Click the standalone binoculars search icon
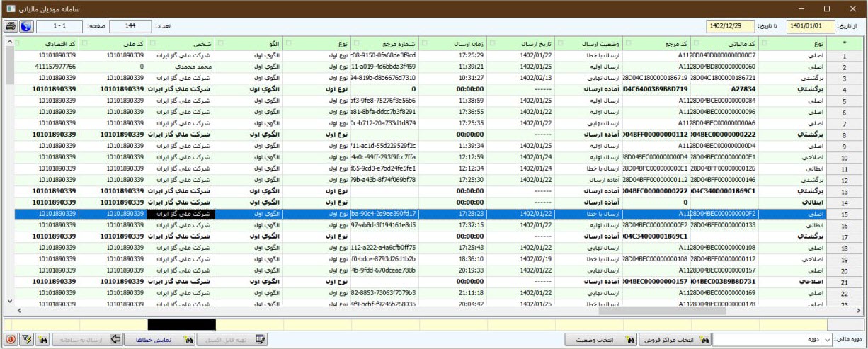 click(42, 340)
